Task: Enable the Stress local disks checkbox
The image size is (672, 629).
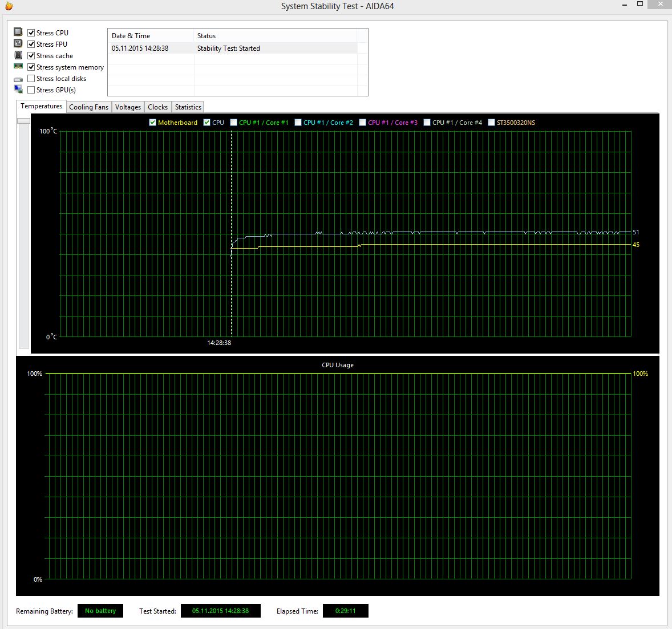Action: pos(31,78)
